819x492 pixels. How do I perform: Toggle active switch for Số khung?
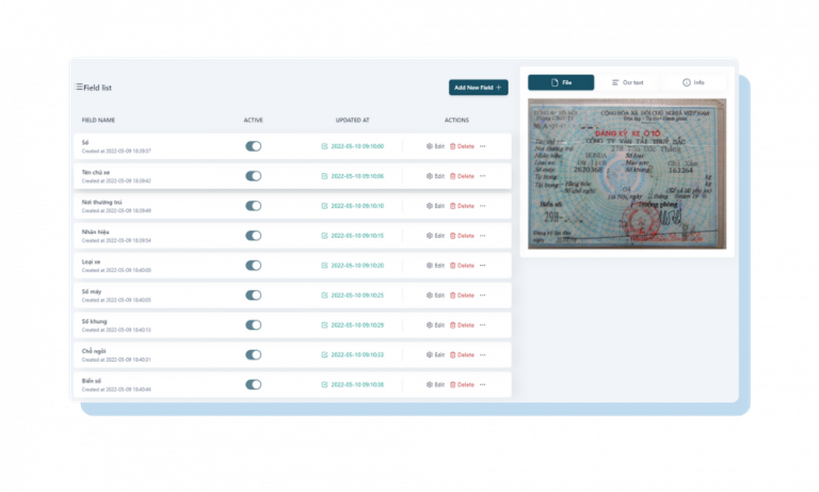tap(253, 325)
